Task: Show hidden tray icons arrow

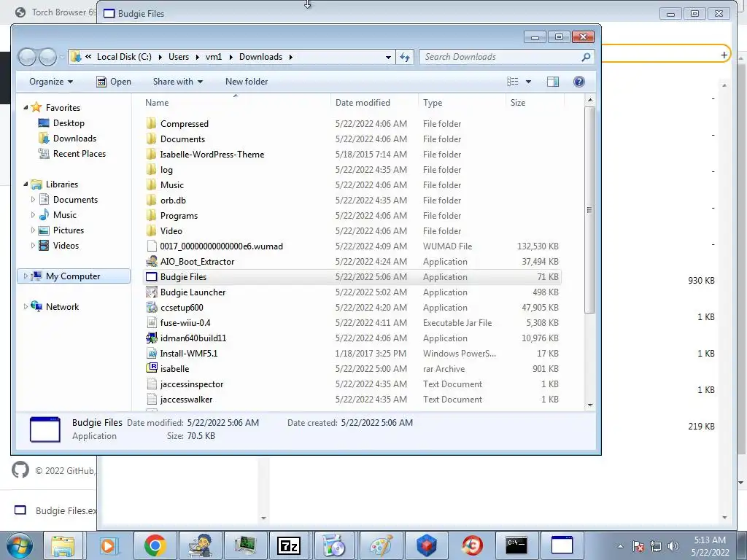Action: tap(620, 546)
